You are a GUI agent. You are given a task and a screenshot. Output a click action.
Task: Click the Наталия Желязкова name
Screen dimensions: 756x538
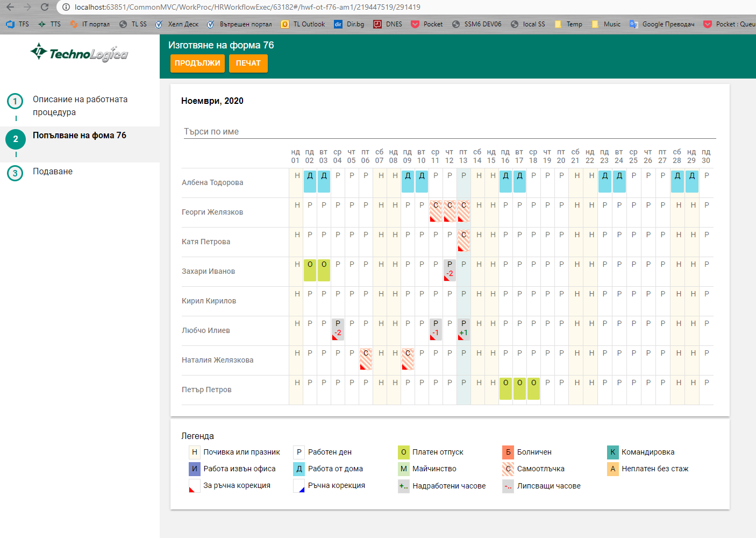click(217, 360)
